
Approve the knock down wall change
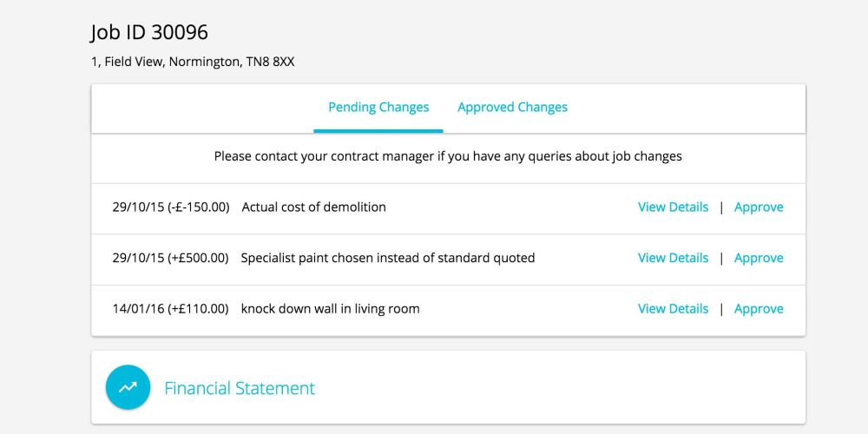pyautogui.click(x=759, y=309)
